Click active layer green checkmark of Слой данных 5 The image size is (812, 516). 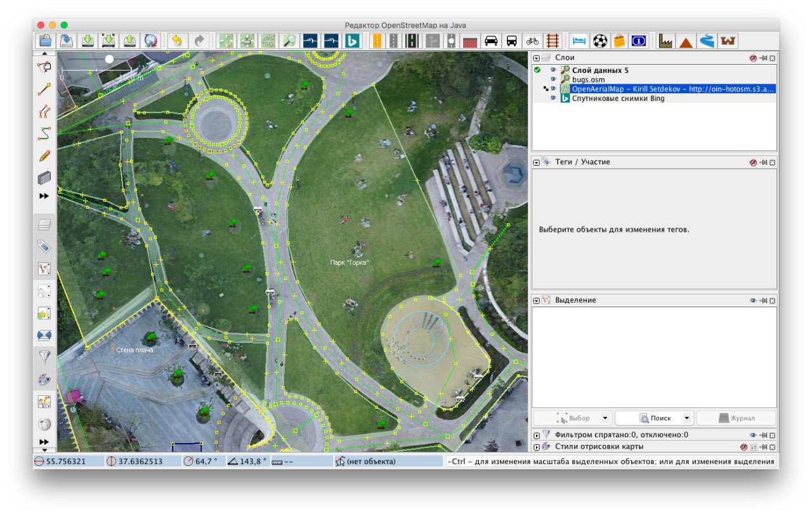tap(537, 70)
